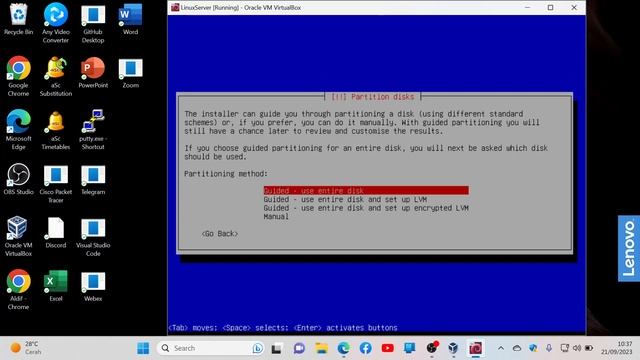Open volume control in tray
Image resolution: width=640 pixels, height=360 pixels.
577,348
